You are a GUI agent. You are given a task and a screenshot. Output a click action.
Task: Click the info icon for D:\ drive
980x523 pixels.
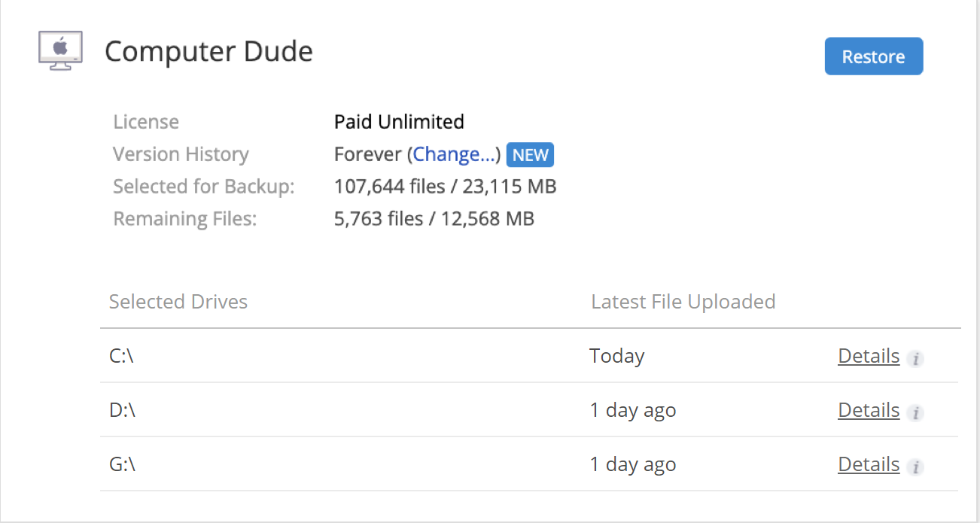pyautogui.click(x=915, y=413)
